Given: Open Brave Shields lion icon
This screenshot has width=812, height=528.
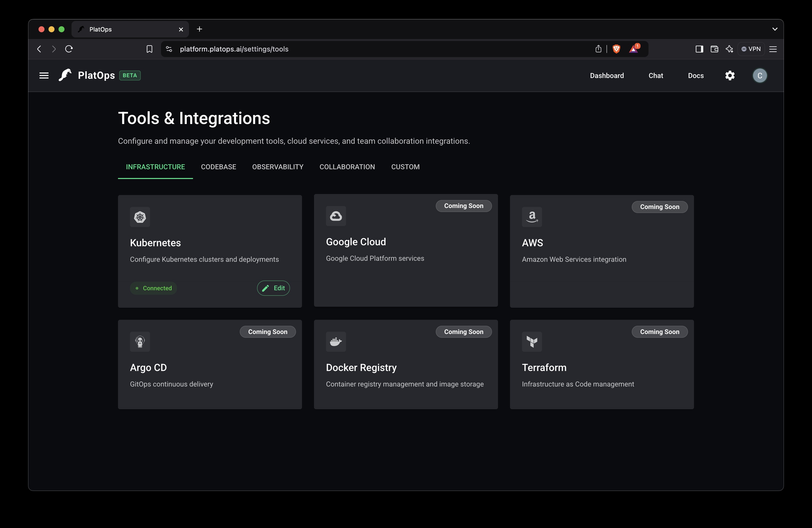Looking at the screenshot, I should [616, 49].
